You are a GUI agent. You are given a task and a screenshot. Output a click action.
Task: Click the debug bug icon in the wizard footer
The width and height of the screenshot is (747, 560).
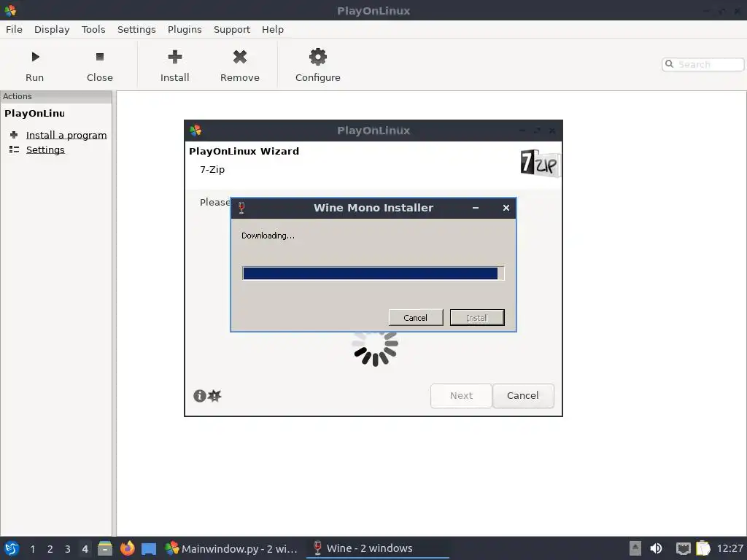click(x=215, y=395)
